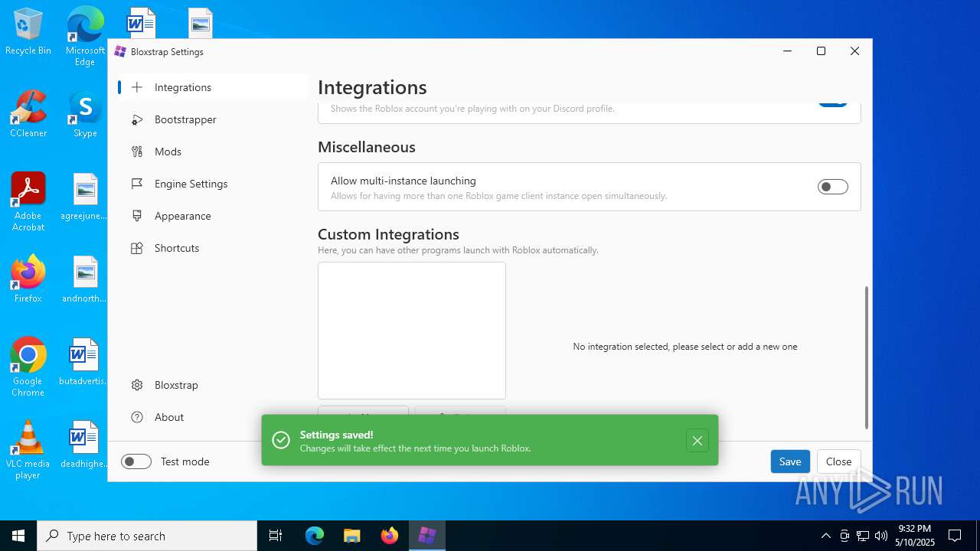Click the Close button at bottom

click(x=838, y=461)
